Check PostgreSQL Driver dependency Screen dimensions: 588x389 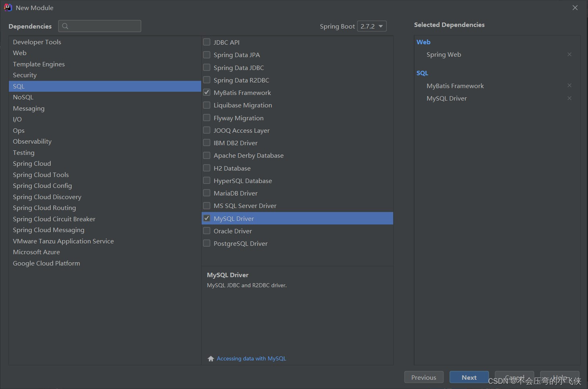coord(206,243)
